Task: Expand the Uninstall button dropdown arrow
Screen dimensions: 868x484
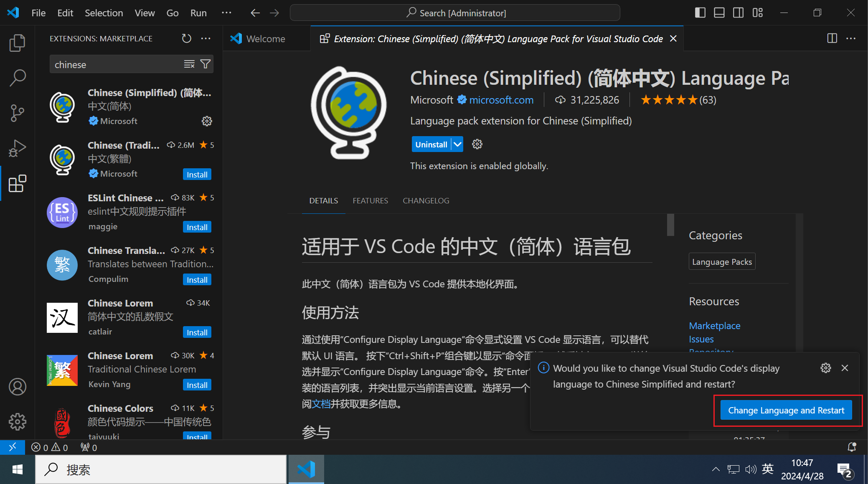Action: point(458,144)
